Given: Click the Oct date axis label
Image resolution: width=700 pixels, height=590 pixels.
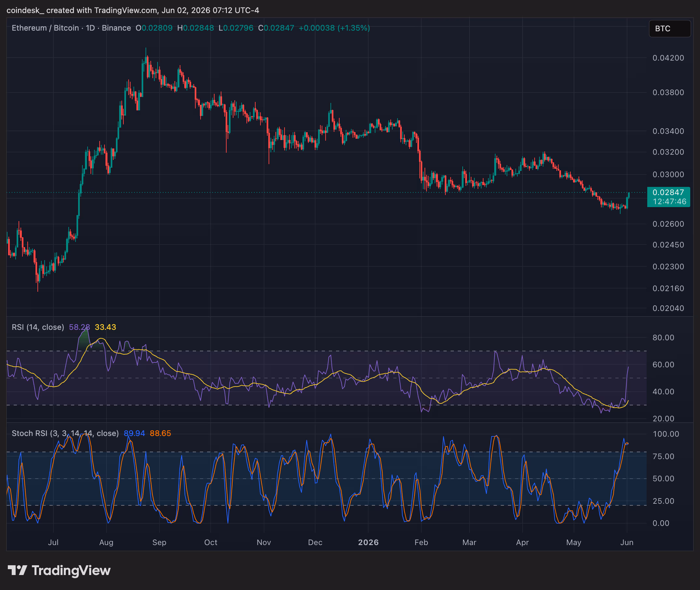Looking at the screenshot, I should pyautogui.click(x=211, y=542).
